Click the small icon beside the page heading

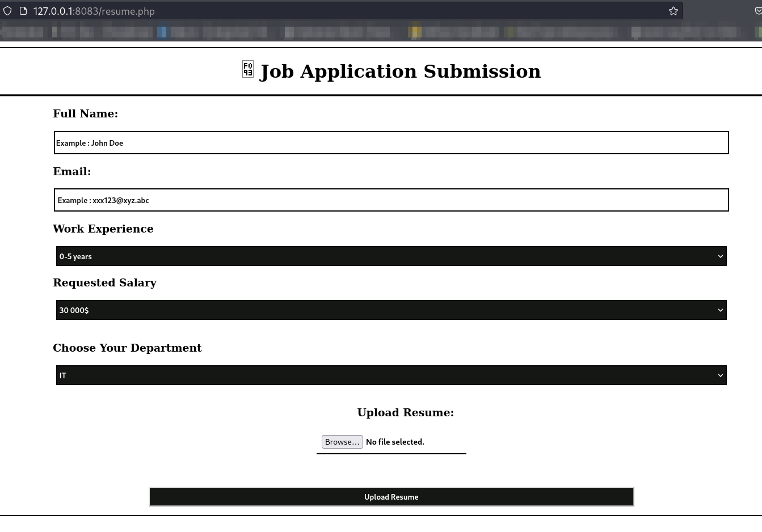pyautogui.click(x=248, y=69)
